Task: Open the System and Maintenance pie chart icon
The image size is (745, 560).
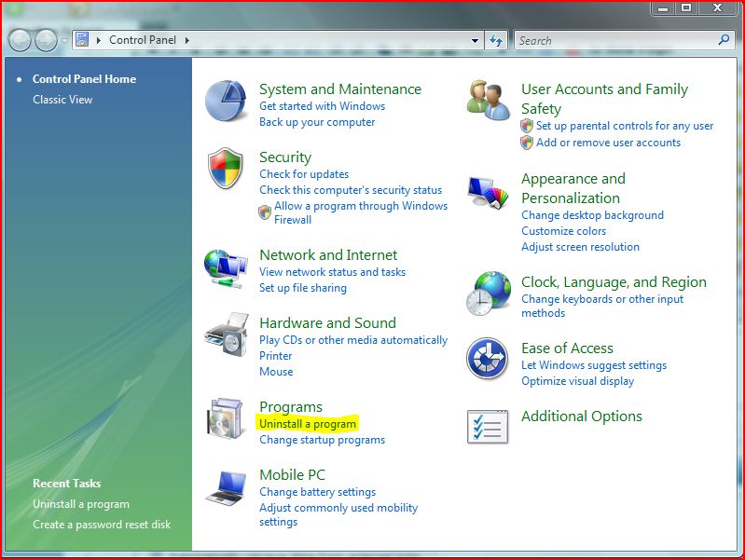Action: point(227,101)
